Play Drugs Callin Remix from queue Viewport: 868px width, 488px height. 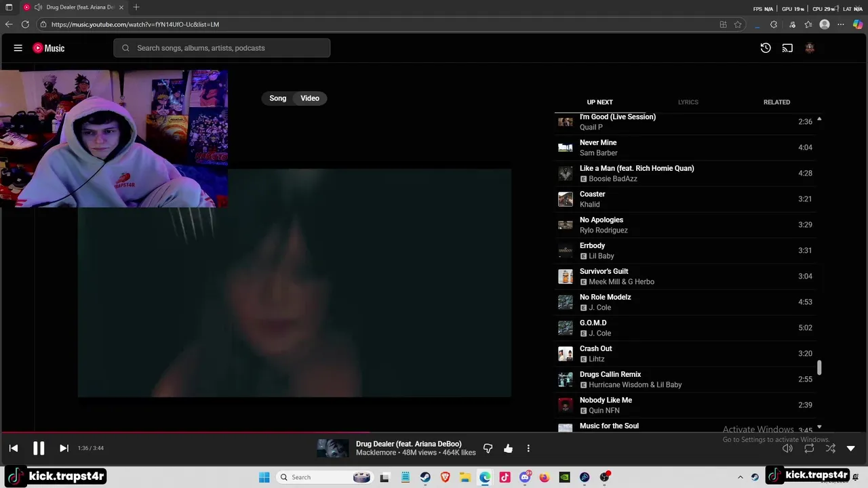coord(685,380)
